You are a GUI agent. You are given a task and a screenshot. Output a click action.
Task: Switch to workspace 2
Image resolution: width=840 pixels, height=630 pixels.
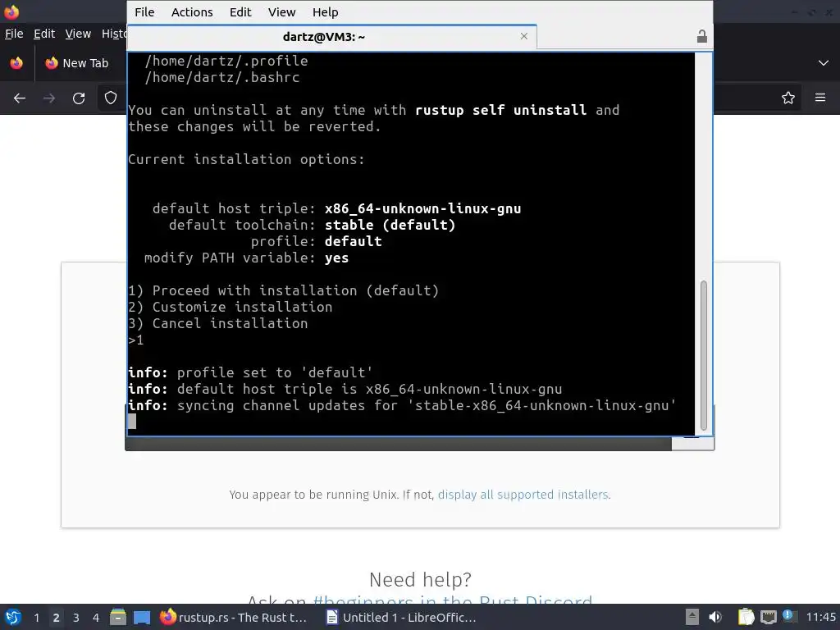tap(57, 618)
